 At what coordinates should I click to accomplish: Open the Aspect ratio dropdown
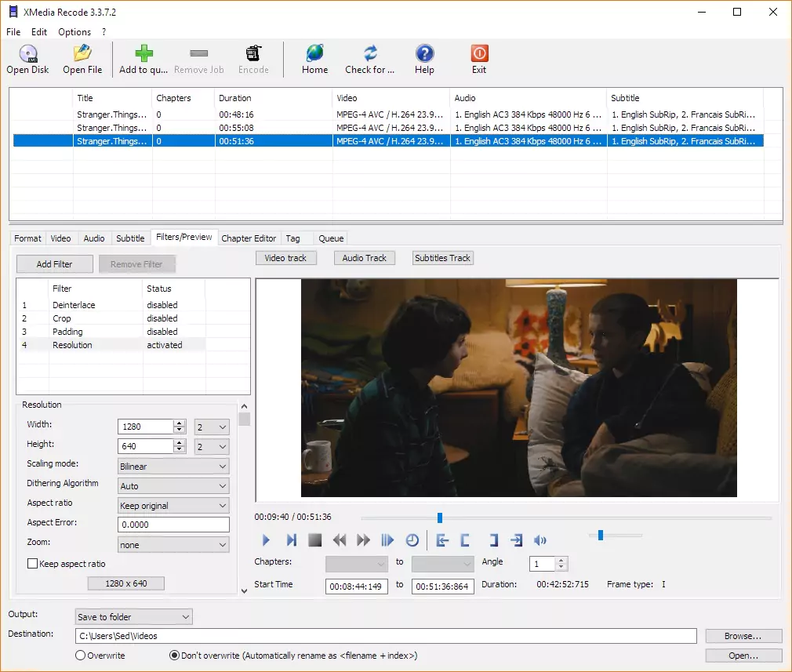(x=173, y=505)
